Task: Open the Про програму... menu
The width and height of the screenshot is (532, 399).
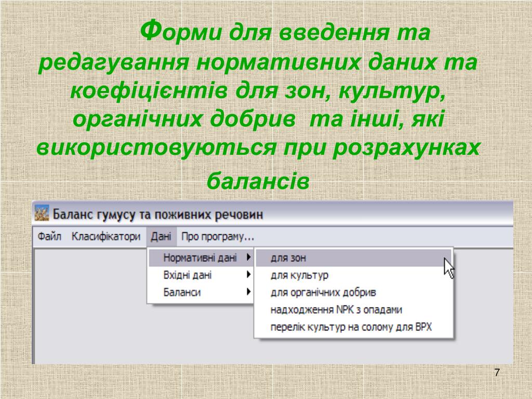Action: point(218,236)
